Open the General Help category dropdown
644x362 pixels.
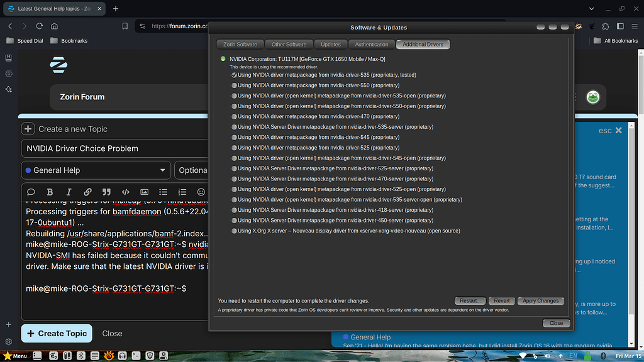tap(96, 170)
